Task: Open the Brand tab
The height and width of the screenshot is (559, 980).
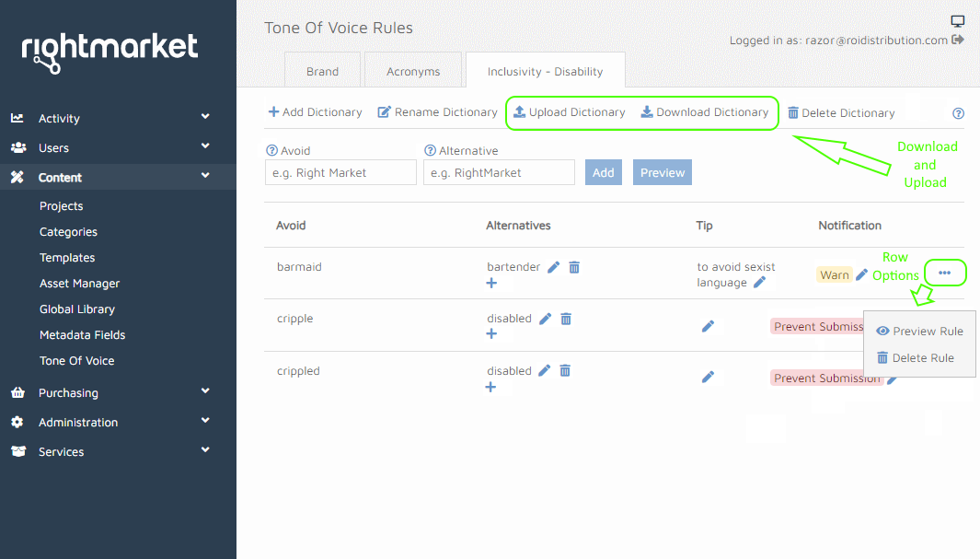Action: coord(322,71)
